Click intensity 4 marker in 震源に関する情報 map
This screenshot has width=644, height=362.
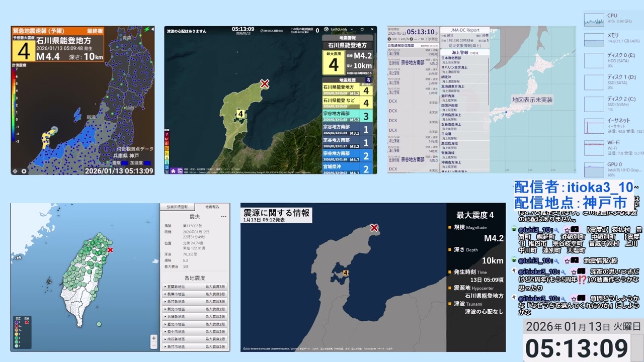point(346,273)
